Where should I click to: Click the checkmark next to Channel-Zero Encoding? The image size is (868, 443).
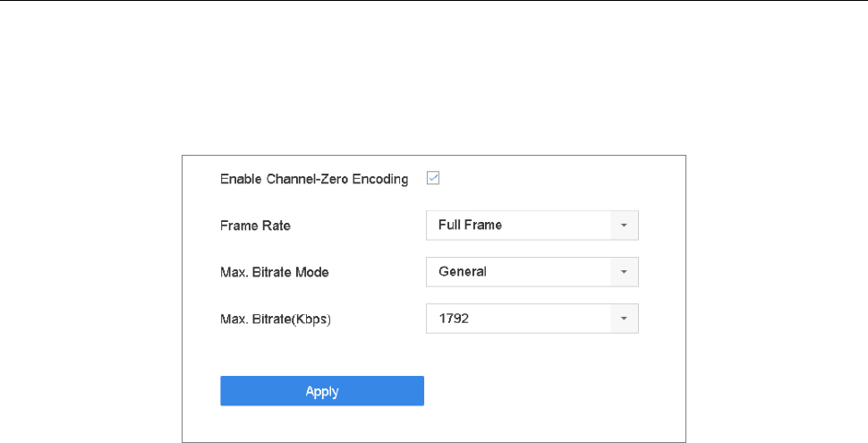(x=433, y=178)
